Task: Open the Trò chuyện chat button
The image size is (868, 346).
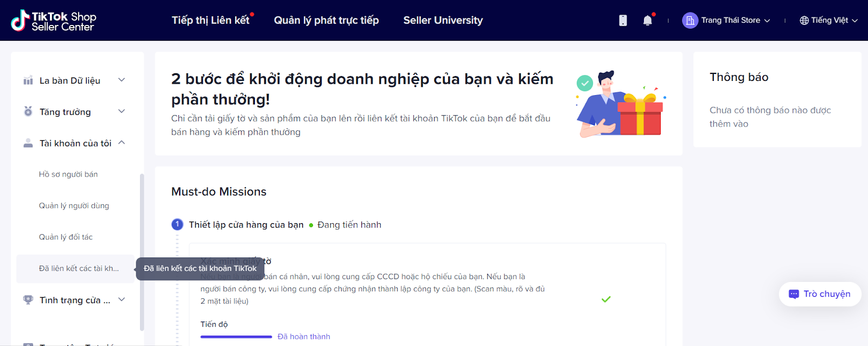Action: 820,294
